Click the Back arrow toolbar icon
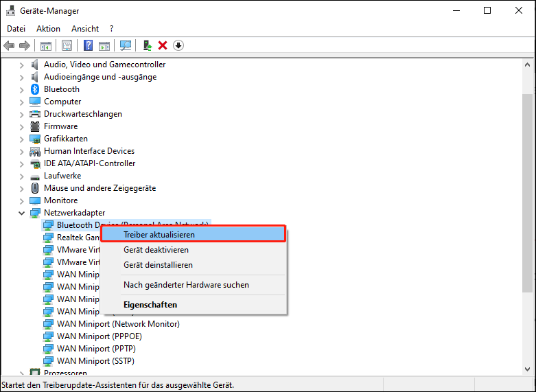Screen dimensions: 536x392 pos(9,45)
